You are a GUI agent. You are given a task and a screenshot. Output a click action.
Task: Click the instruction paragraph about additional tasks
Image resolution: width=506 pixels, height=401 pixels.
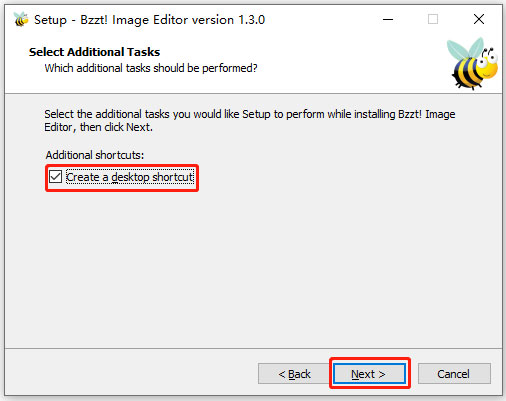click(x=250, y=120)
